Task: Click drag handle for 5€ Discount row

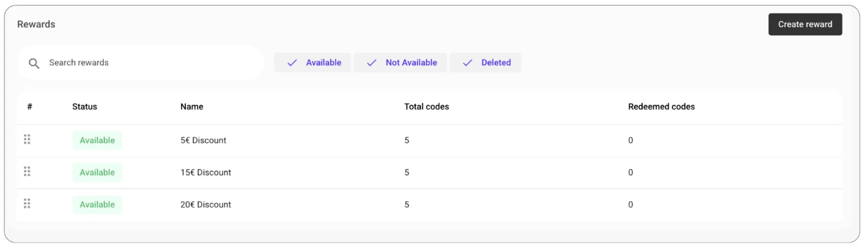Action: [x=27, y=140]
